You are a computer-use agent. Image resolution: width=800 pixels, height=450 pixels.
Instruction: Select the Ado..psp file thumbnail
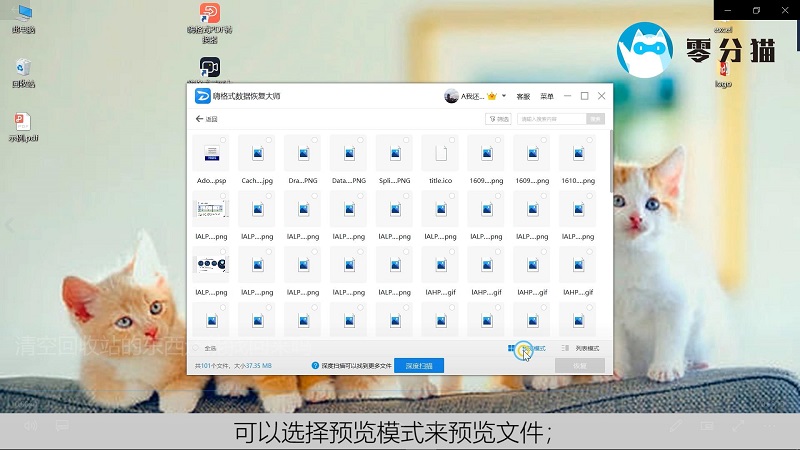click(x=211, y=153)
